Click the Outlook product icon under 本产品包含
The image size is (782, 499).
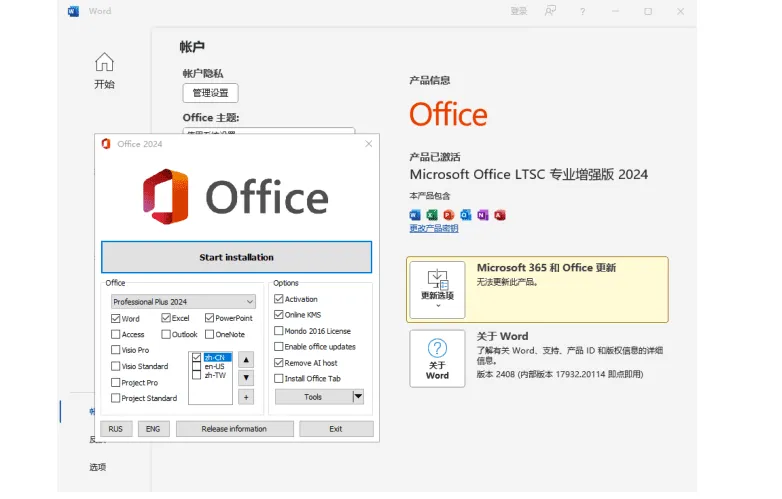point(466,215)
